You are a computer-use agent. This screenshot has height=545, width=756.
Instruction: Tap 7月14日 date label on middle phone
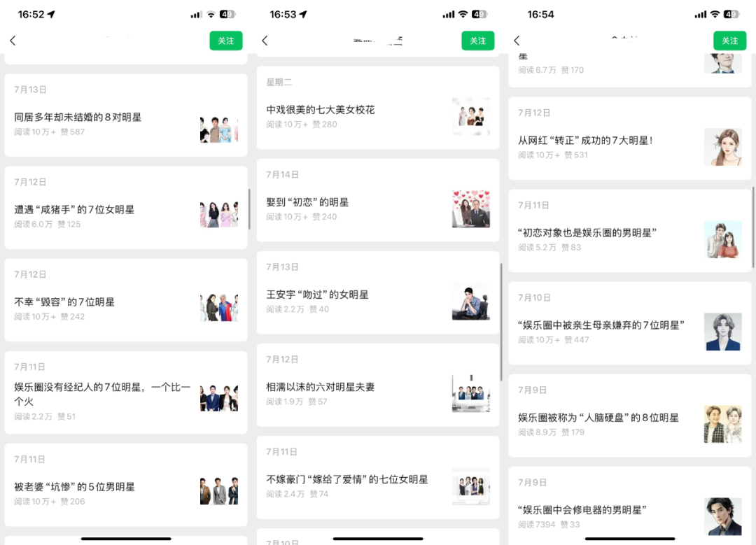coord(283,174)
